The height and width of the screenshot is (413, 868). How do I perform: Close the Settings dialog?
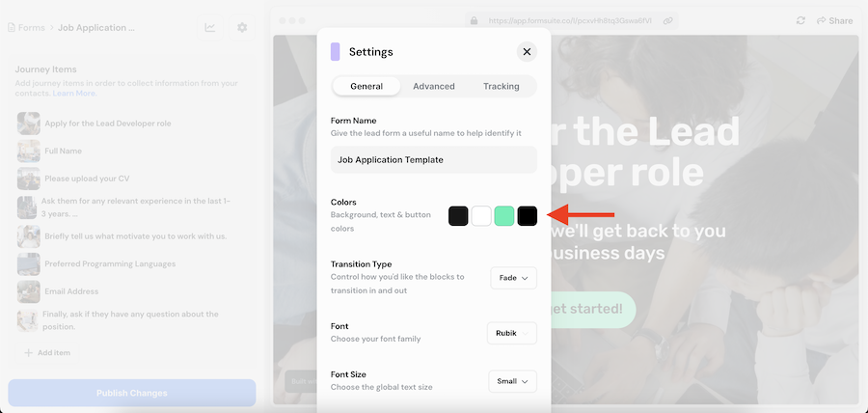click(526, 52)
